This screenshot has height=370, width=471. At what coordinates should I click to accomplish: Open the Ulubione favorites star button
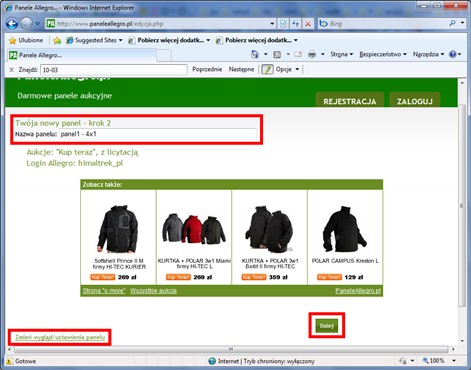tap(26, 40)
